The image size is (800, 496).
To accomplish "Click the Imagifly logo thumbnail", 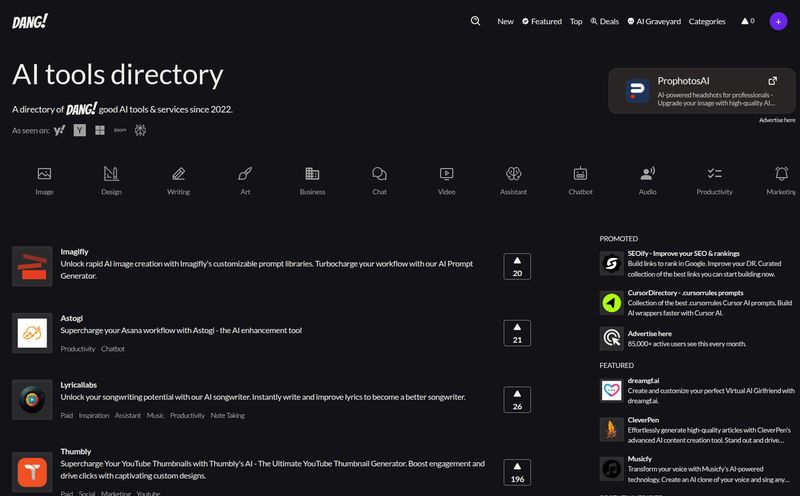I will pos(32,266).
